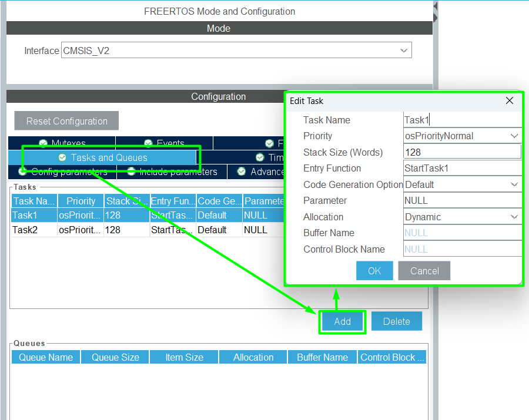Switch to the Tasks and Queues tab
529x420 pixels.
(x=109, y=157)
